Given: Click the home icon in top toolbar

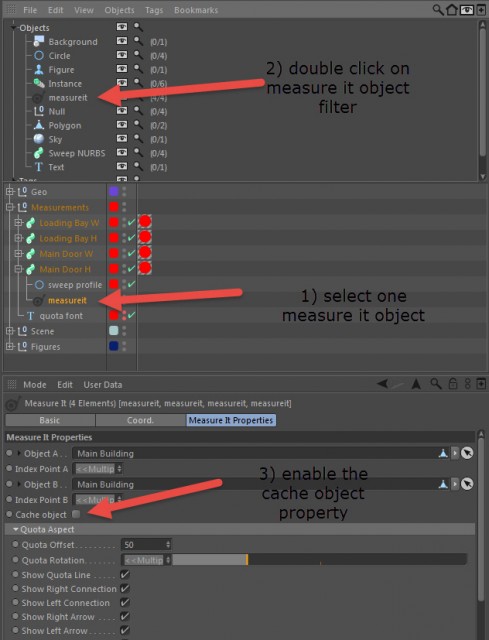Looking at the screenshot, I should coord(452,9).
